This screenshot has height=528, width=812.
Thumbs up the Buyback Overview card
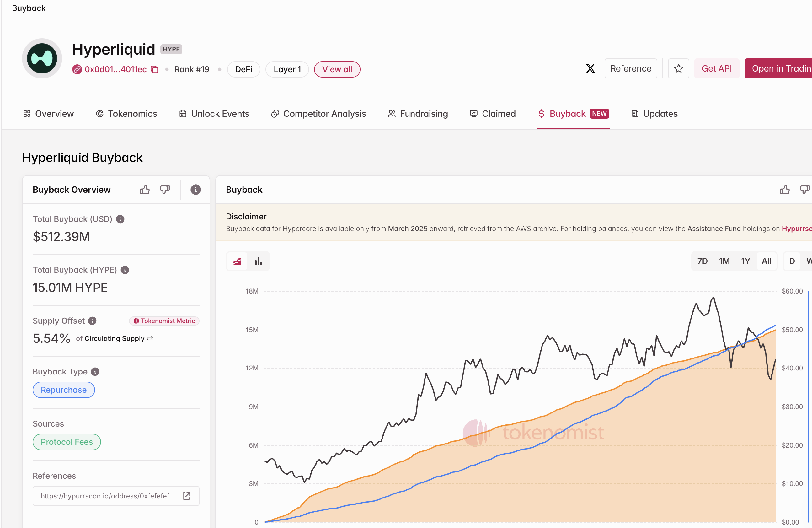click(145, 190)
